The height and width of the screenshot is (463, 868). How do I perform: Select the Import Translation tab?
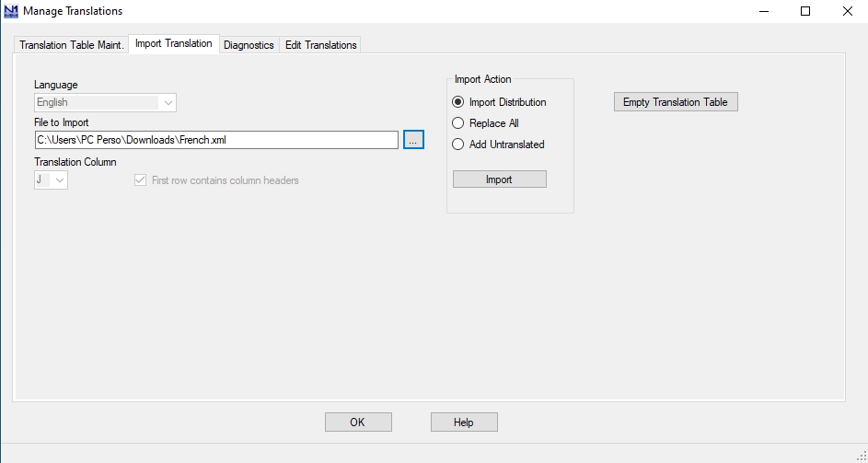174,44
